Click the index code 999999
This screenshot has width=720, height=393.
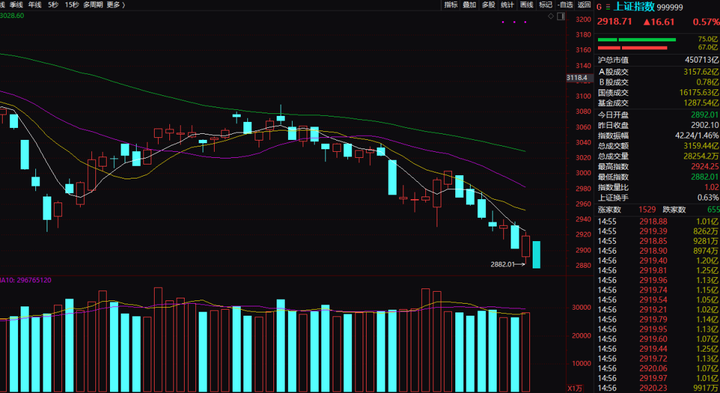click(670, 7)
